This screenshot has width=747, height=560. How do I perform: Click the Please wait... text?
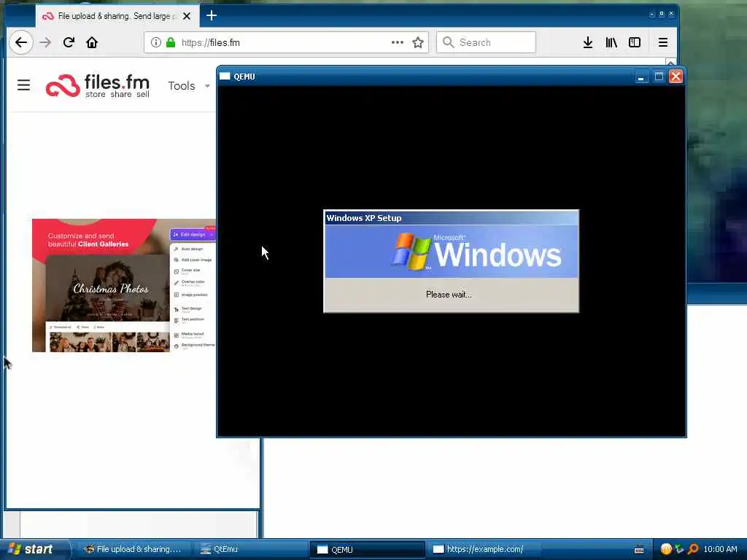(x=449, y=295)
